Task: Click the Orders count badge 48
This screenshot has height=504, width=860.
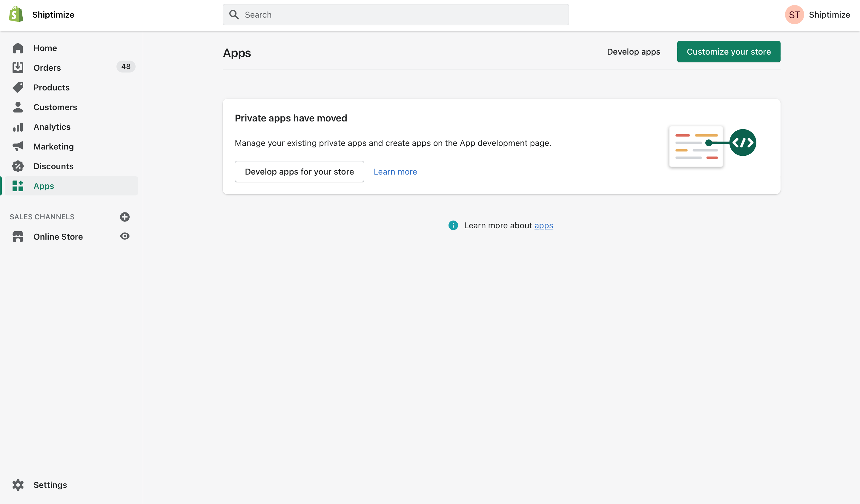Action: (x=126, y=67)
